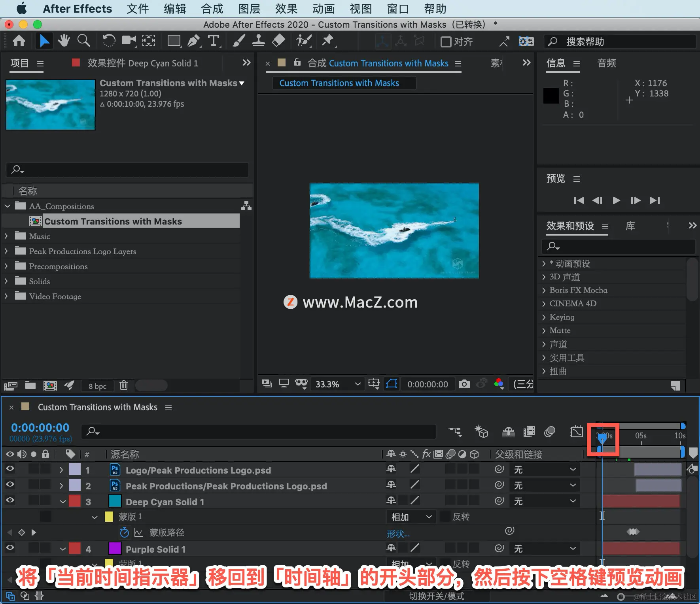This screenshot has width=700, height=604.
Task: Open parent dropdown for Deep Cyan Solid 1
Action: [x=544, y=501]
